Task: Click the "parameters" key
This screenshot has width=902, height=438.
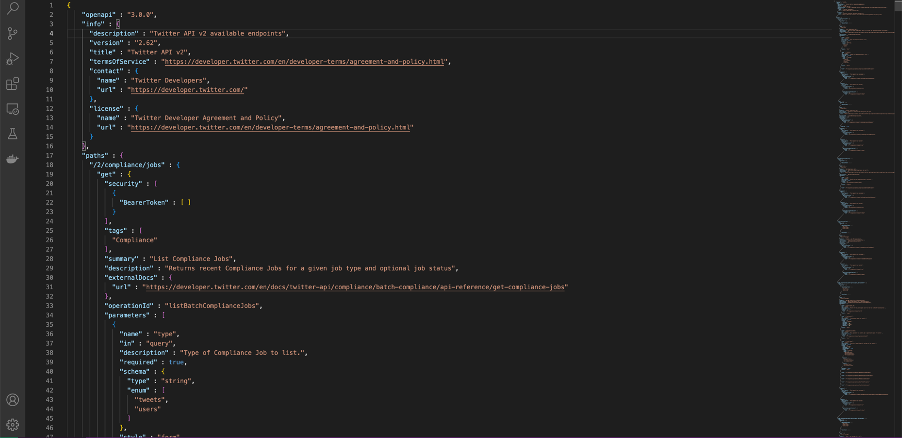Action: pyautogui.click(x=127, y=315)
